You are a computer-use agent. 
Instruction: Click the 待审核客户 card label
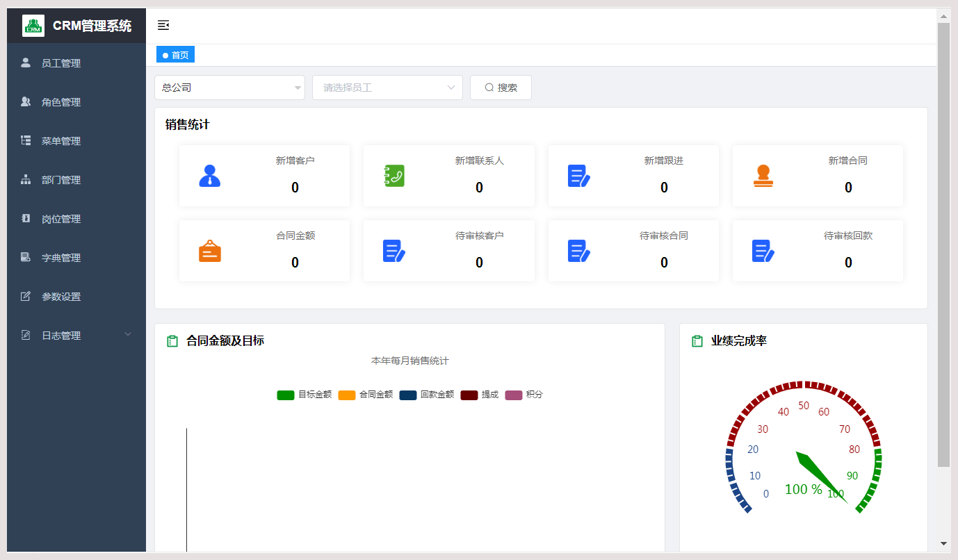point(479,236)
